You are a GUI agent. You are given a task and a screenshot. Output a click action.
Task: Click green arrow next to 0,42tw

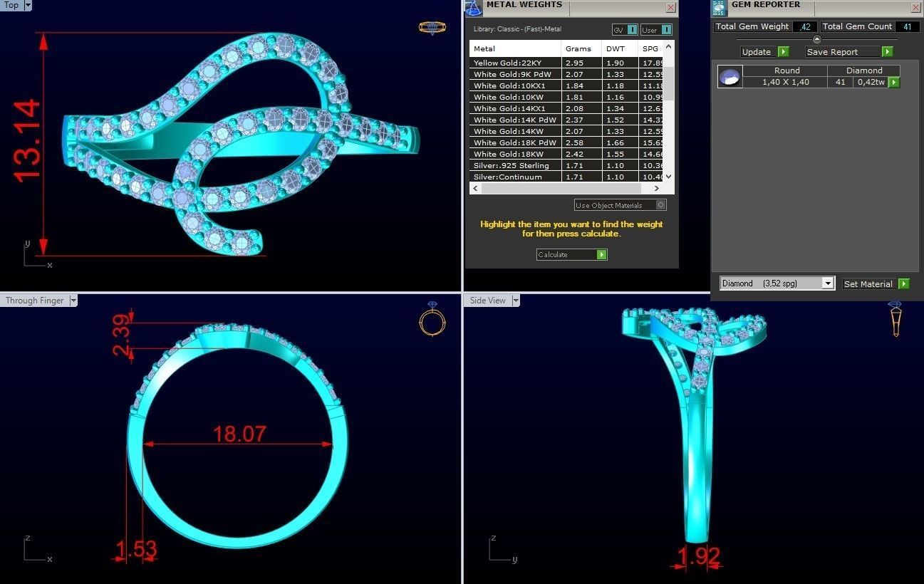(x=893, y=82)
